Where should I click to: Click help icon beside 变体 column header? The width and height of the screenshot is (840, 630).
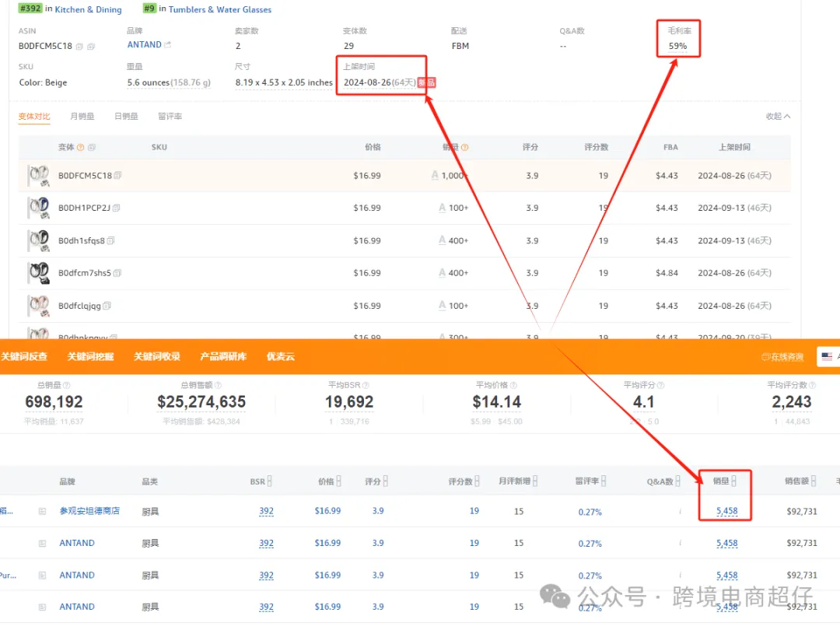pyautogui.click(x=80, y=147)
